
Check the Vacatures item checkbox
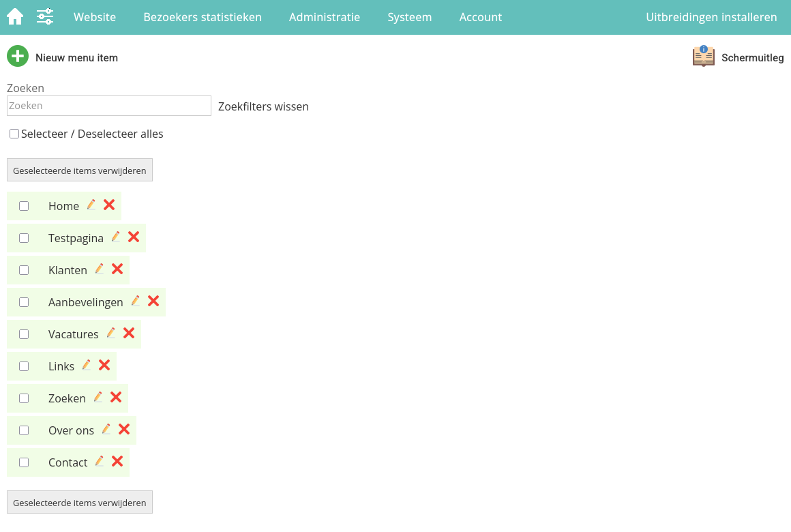point(24,334)
